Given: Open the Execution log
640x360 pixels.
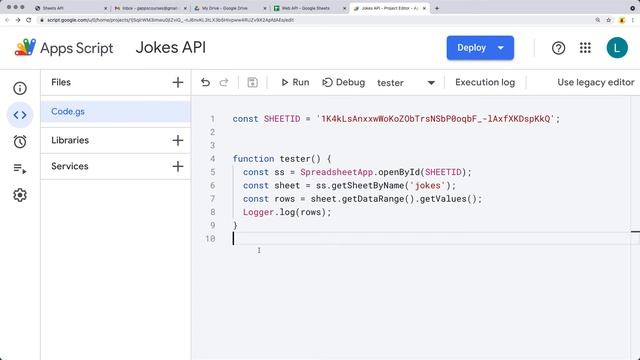Looking at the screenshot, I should pos(485,82).
